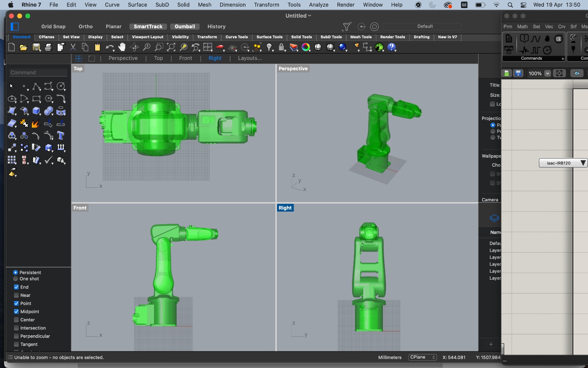
Task: Click the Print icon in the toolbar
Action: coord(48,47)
